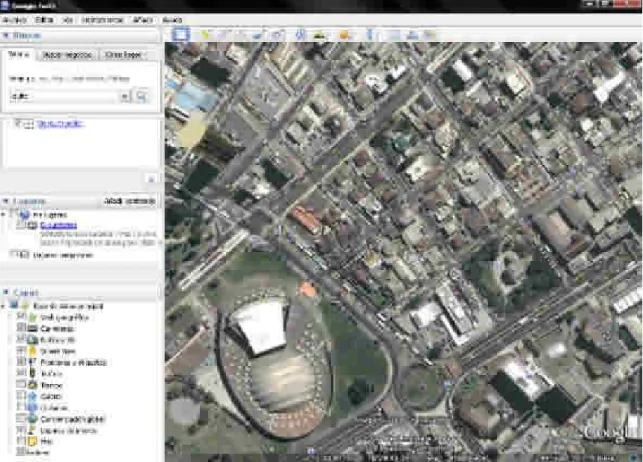
Task: Collapse the Buscar panel header arrow
Action: tap(6, 35)
